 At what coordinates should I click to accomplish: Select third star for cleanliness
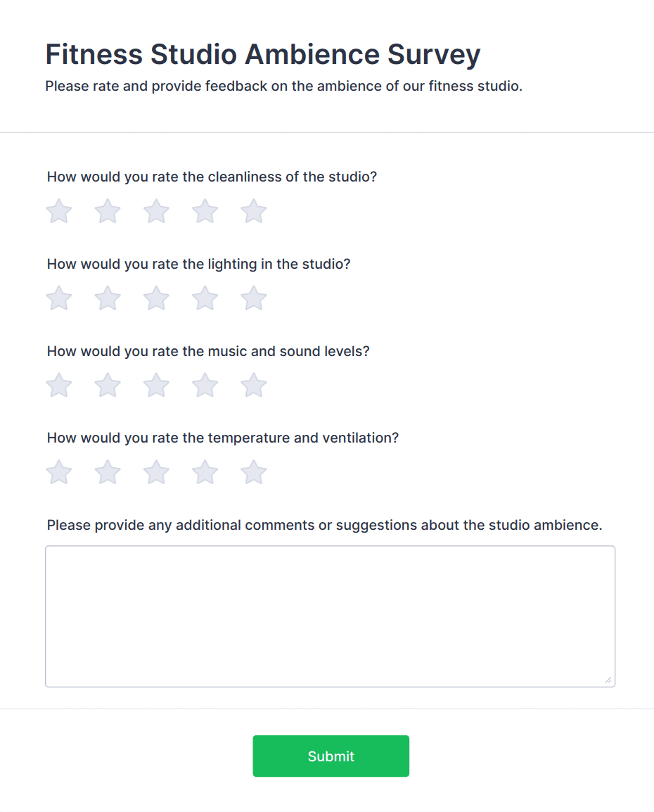pos(156,211)
